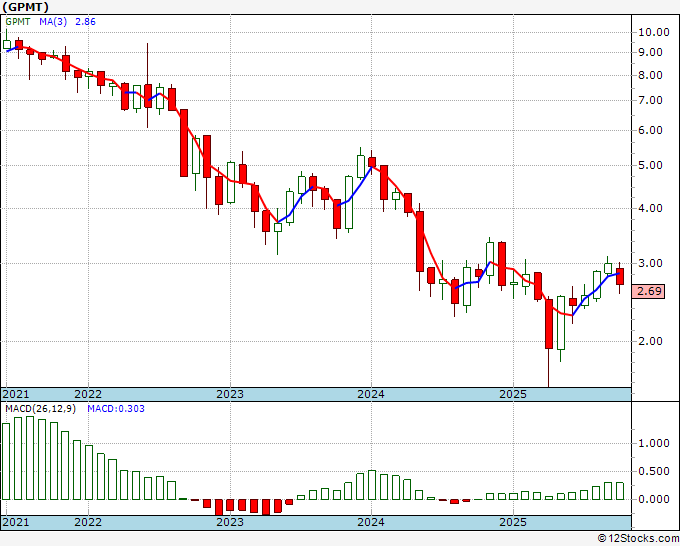Click the 0.000 MACD axis label

654,500
